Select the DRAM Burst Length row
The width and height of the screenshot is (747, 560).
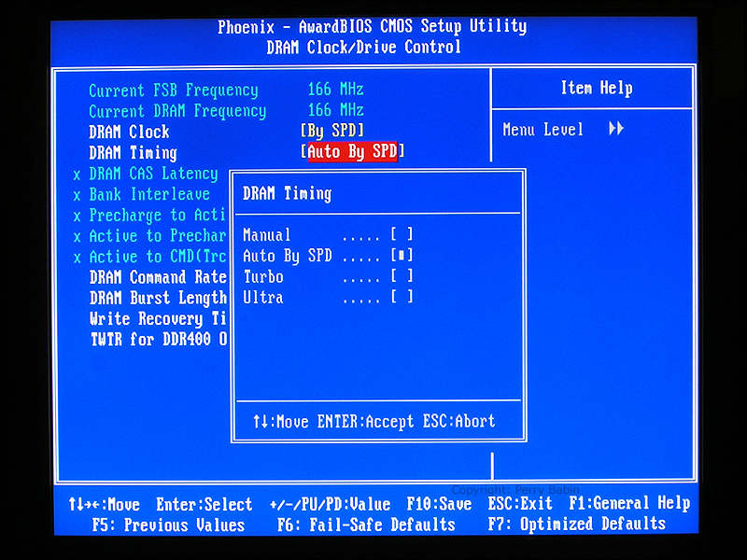(x=158, y=298)
